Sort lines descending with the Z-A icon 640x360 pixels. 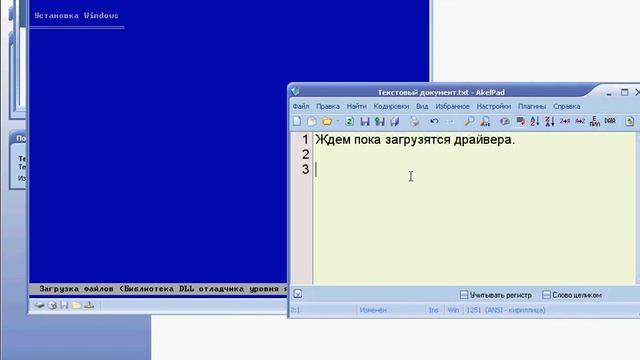549,121
